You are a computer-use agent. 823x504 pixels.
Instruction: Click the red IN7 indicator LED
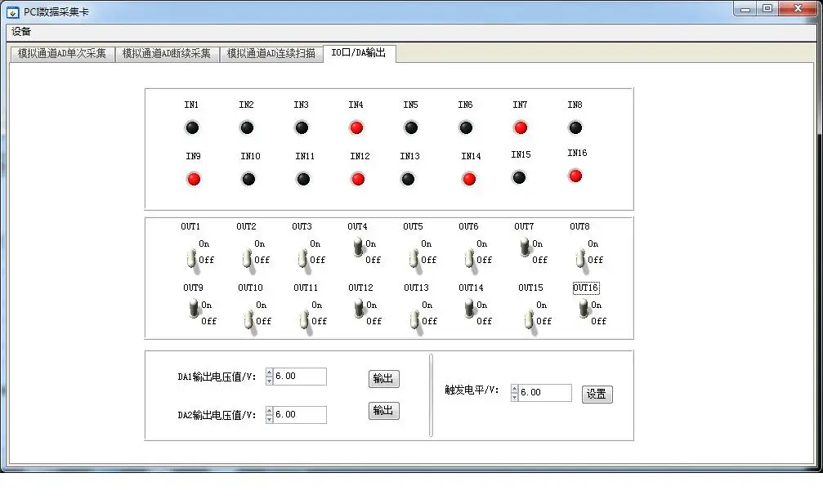pyautogui.click(x=521, y=127)
